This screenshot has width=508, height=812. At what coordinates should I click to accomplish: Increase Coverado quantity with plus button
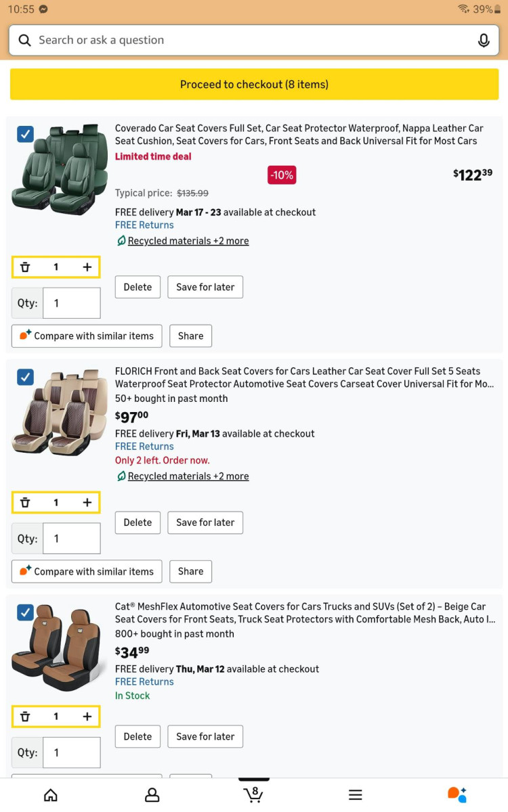point(87,267)
